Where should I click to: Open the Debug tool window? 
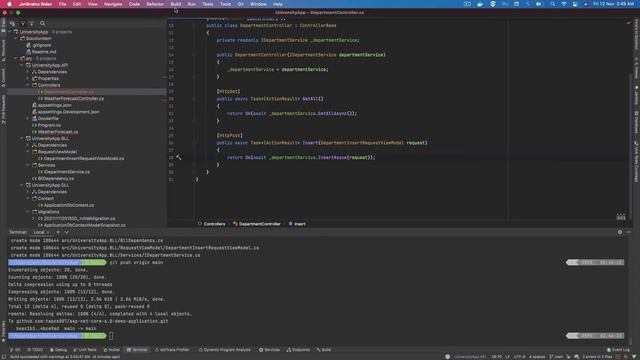pos(58,350)
